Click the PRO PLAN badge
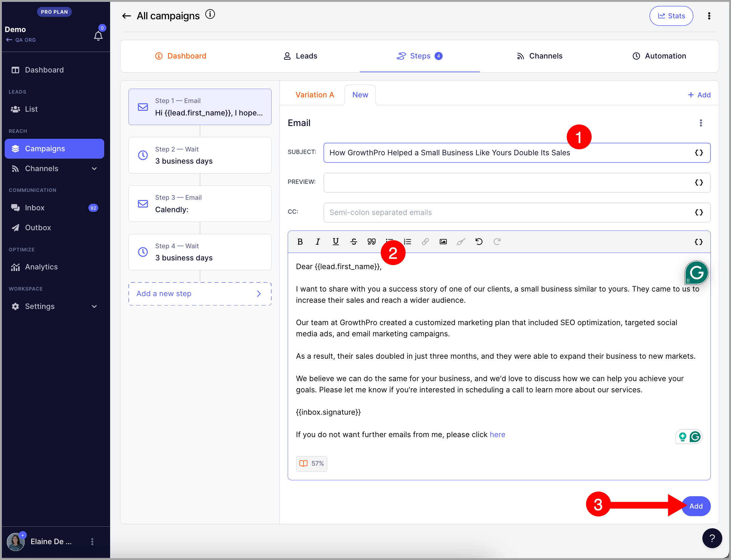 tap(54, 12)
